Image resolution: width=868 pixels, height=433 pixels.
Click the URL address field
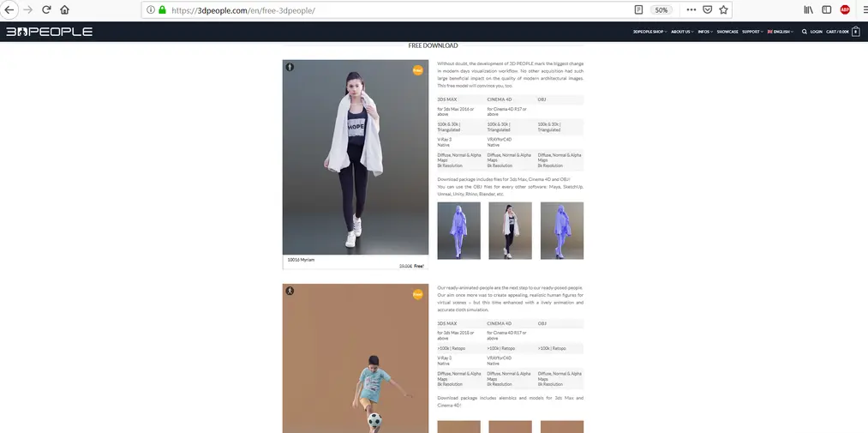tap(386, 9)
